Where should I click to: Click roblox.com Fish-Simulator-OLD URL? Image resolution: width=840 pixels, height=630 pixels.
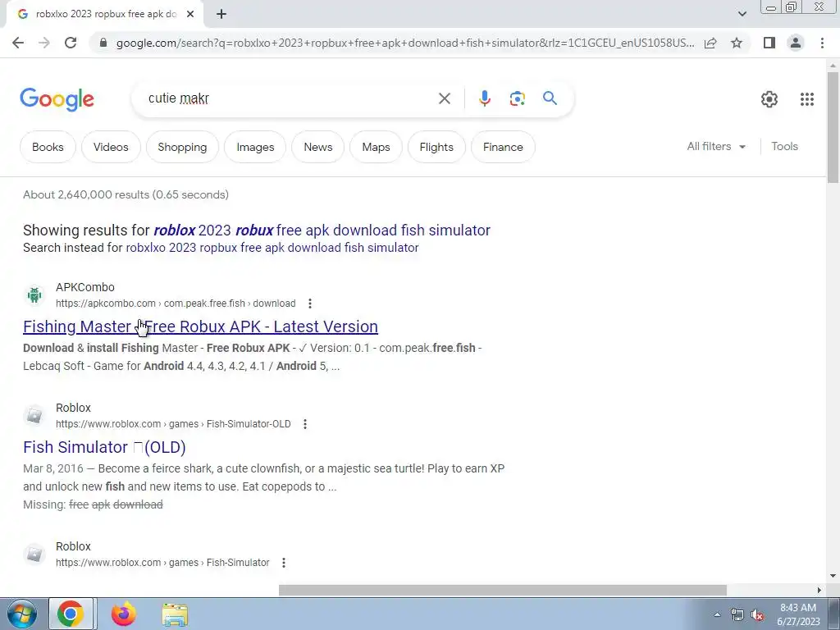point(173,424)
